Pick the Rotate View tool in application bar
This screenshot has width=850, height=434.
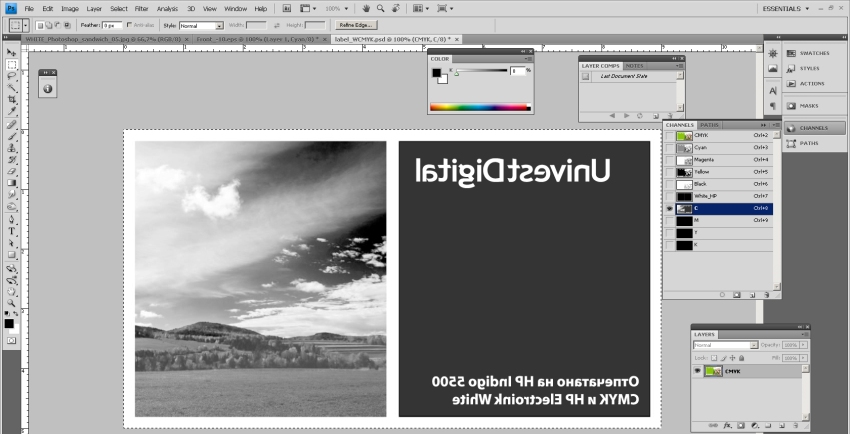click(x=396, y=9)
